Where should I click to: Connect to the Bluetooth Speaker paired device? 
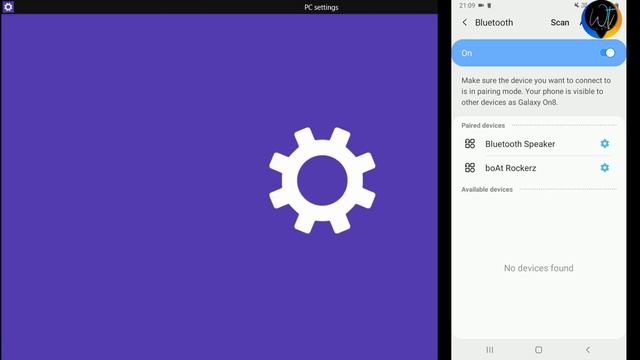[520, 144]
